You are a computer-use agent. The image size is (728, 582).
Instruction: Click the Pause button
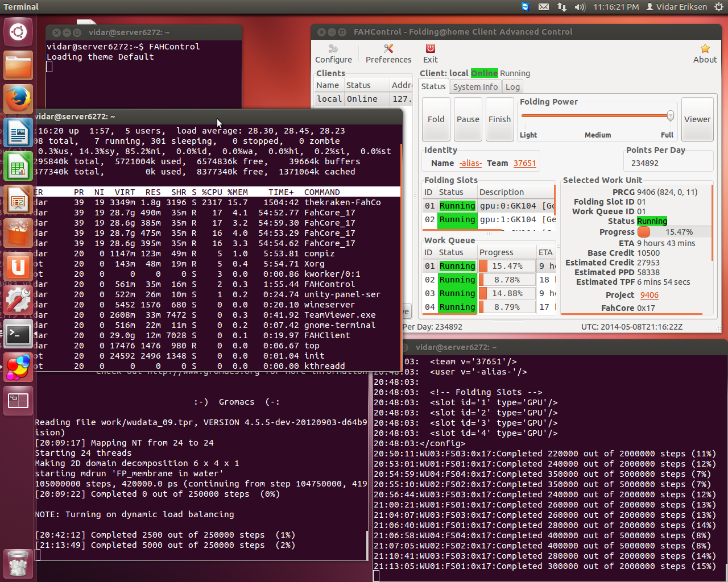(468, 119)
